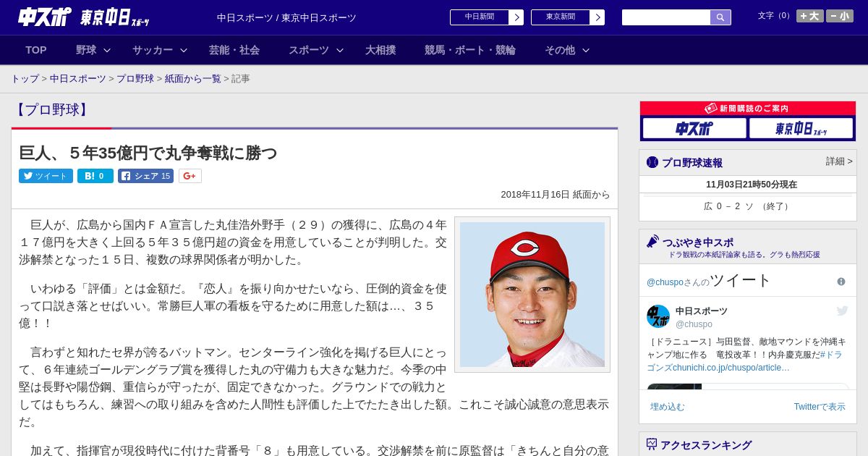Click the 【プロ野球】 section heading

(x=51, y=110)
